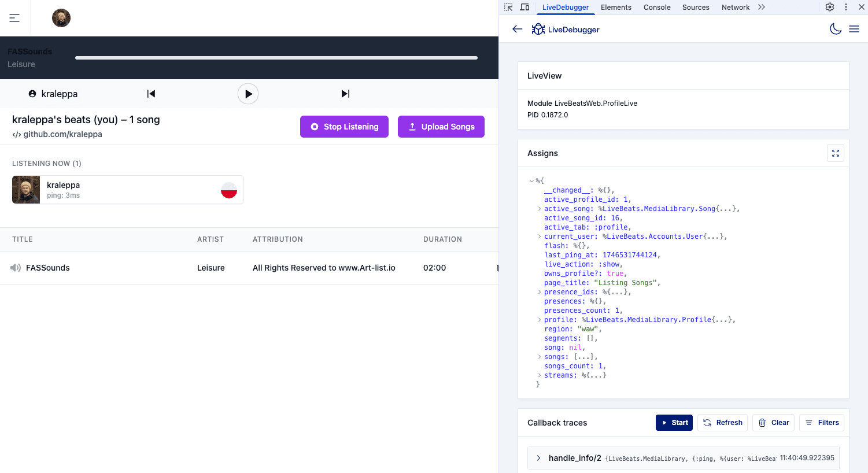Expand the current_user assign entry
The height and width of the screenshot is (473, 868).
(540, 236)
